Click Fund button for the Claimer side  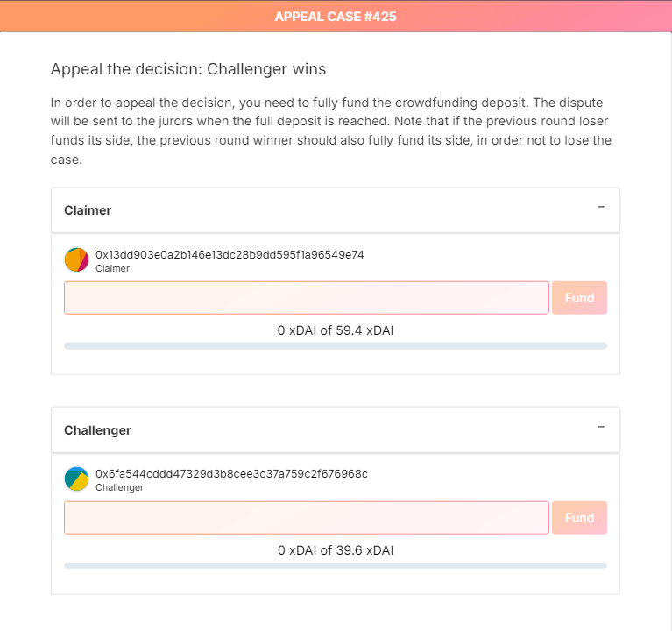[x=579, y=298]
